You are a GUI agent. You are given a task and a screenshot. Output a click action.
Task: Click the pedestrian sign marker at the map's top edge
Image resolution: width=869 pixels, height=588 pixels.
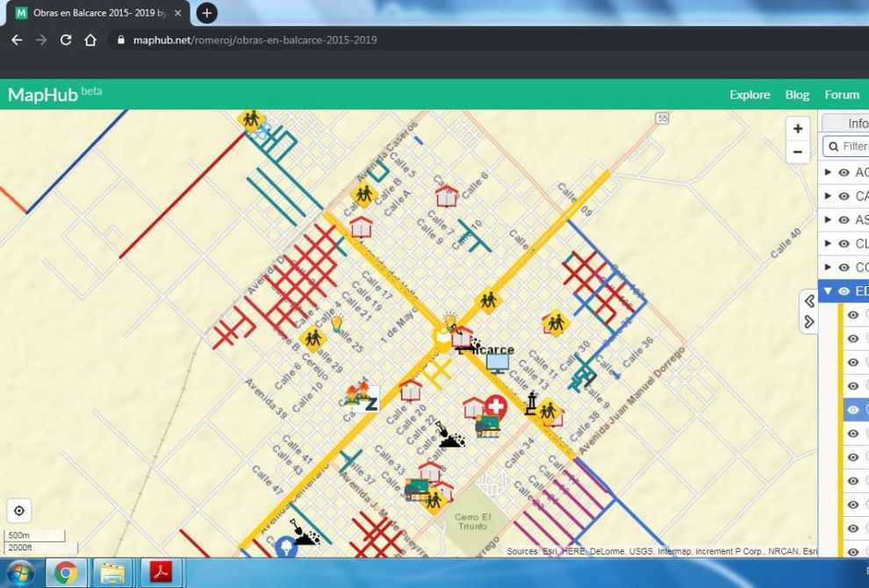(x=251, y=118)
